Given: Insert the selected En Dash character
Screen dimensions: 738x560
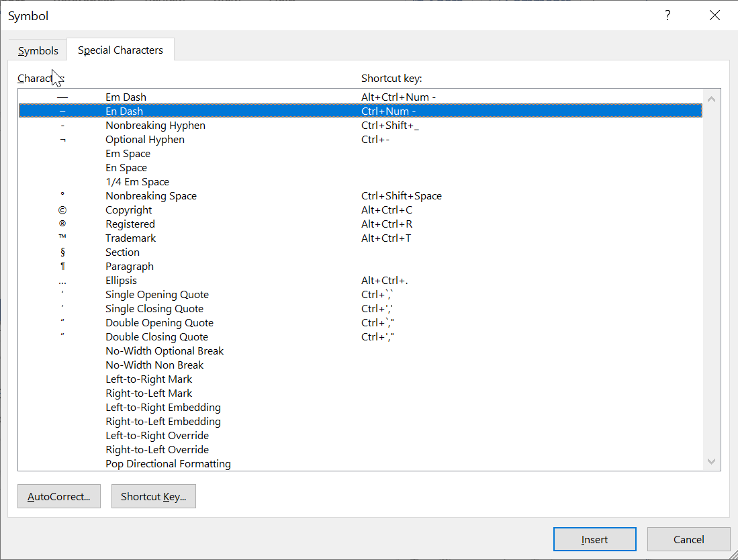Looking at the screenshot, I should click(594, 539).
